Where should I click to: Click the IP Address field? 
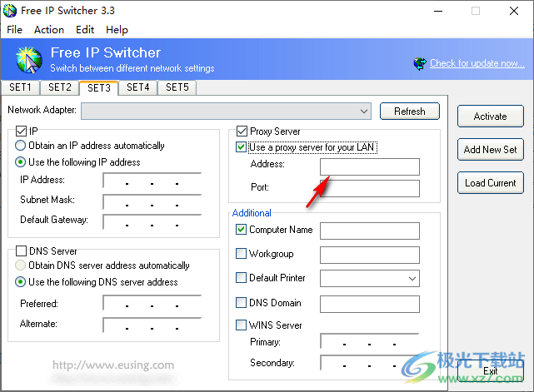(x=152, y=181)
